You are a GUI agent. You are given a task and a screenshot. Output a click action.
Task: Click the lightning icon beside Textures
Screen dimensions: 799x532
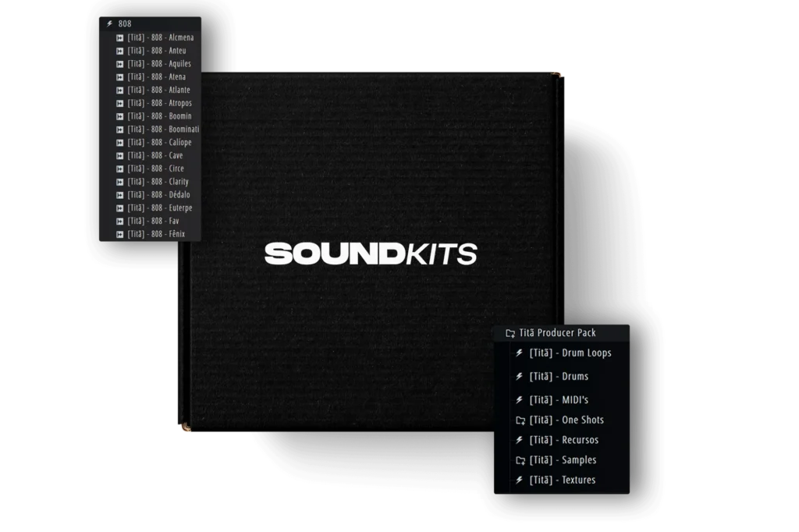coord(520,480)
